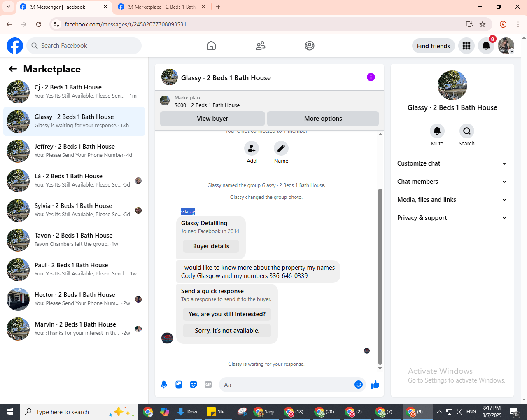
Task: Open a new browser tab
Action: point(218,7)
